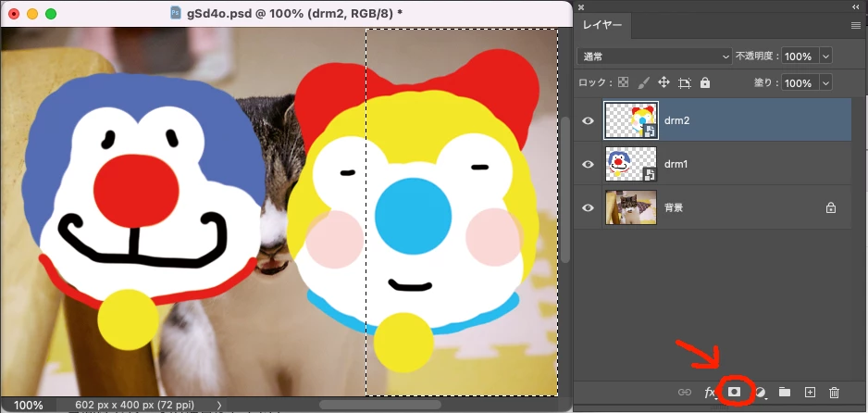Click the opacity value field
This screenshot has height=413, width=868.
800,56
